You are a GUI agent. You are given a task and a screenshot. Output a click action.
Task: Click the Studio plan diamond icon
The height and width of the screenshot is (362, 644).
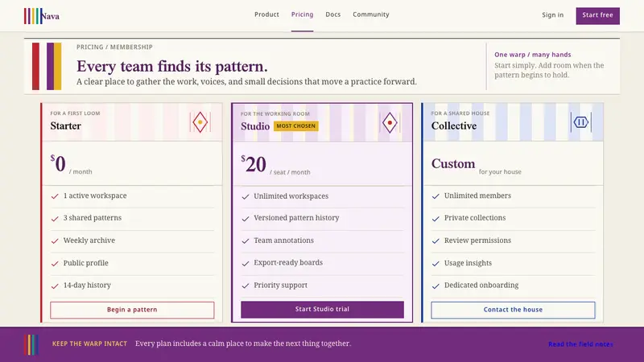coord(390,123)
